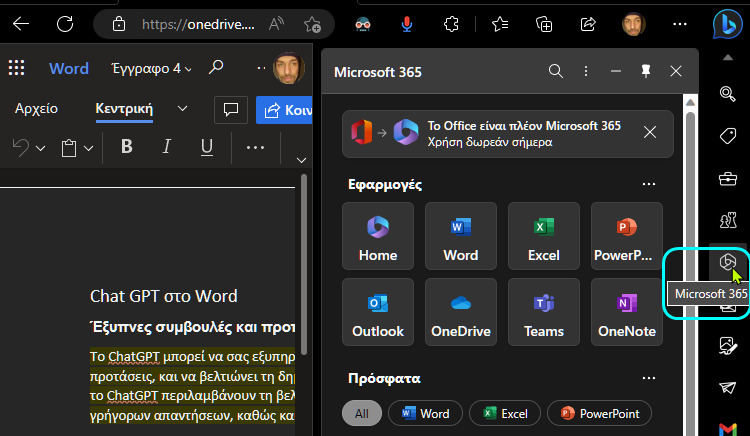The image size is (750, 436).
Task: Open the search magnifier in Word
Action: point(216,67)
